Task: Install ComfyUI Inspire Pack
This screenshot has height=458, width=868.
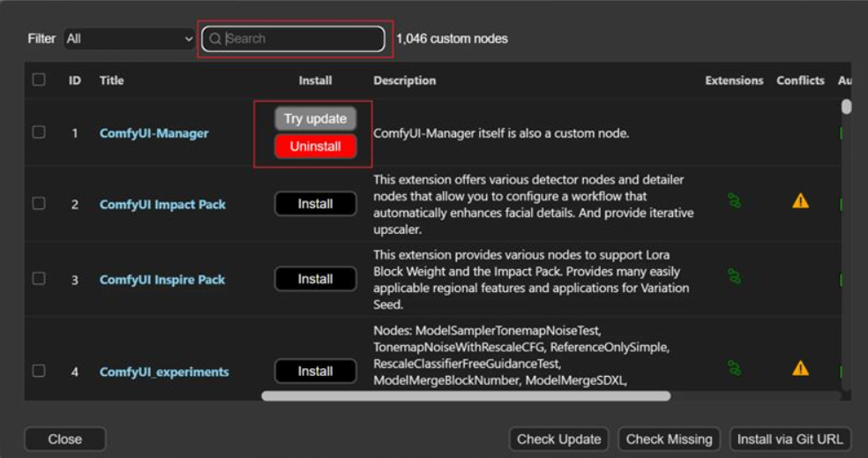Action: [316, 279]
